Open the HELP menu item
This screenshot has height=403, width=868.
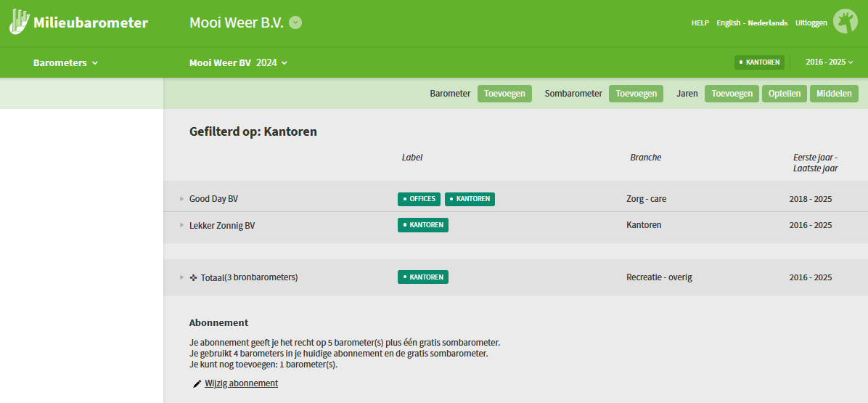(700, 23)
